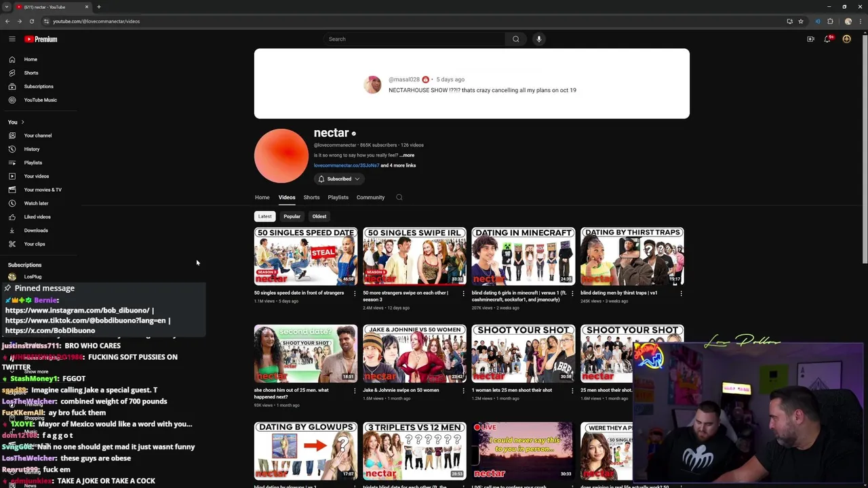Screen dimensions: 868x488
Task: Open the 50 SINGLES SWIPE IRL thumbnail
Action: [414, 256]
